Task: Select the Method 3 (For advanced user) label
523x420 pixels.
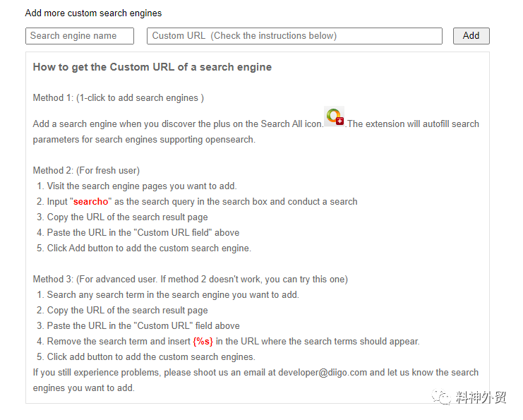Action: point(190,279)
